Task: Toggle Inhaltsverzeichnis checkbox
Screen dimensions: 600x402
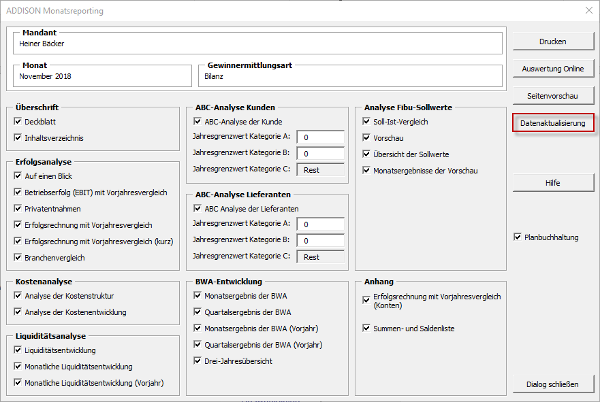Action: (x=18, y=138)
